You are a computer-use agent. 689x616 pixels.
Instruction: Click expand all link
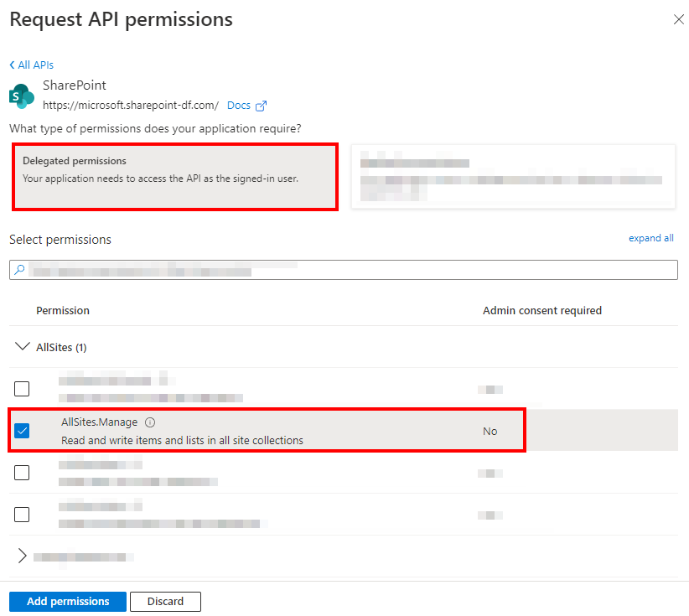650,238
